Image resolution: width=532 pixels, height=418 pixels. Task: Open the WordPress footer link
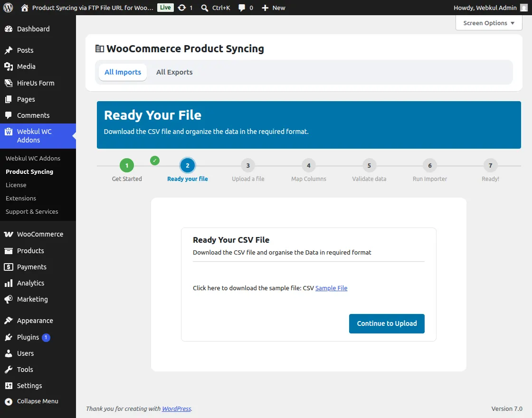(176, 409)
